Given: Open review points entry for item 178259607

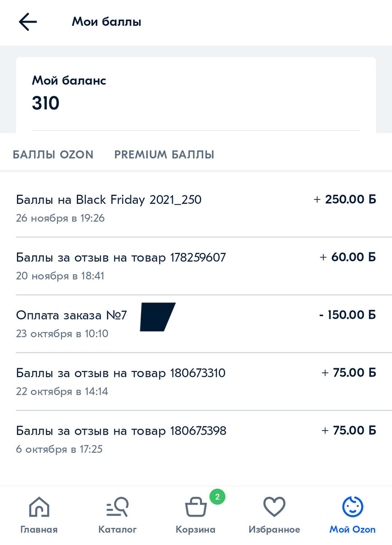Looking at the screenshot, I should coord(196,266).
